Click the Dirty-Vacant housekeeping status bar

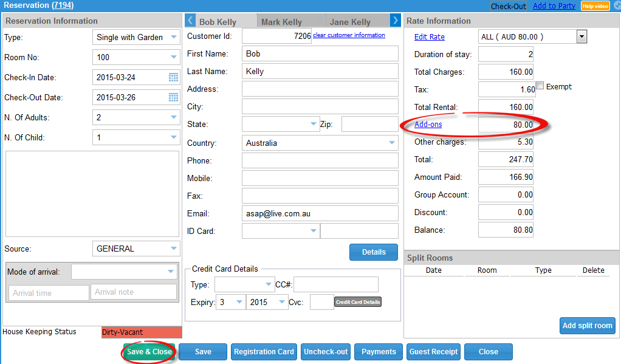pyautogui.click(x=142, y=332)
